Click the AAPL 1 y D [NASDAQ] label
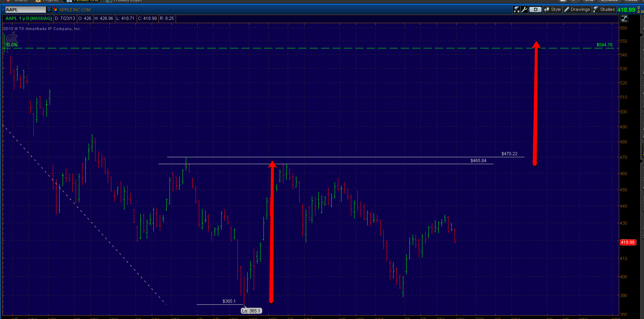The image size is (644, 319). pyautogui.click(x=28, y=18)
